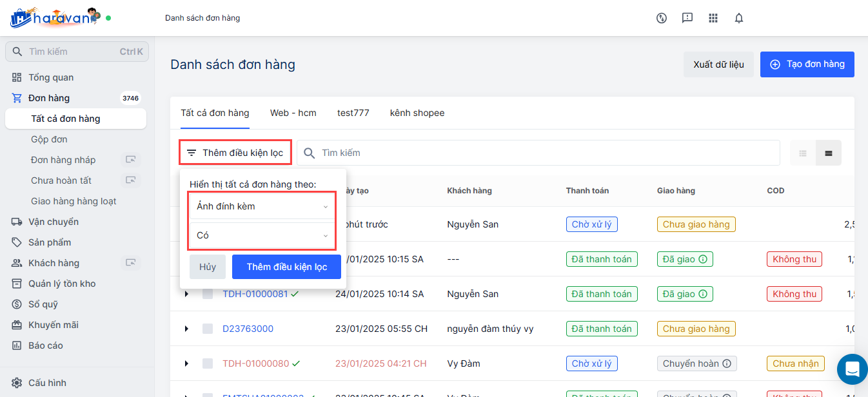The width and height of the screenshot is (868, 397).
Task: Click the Báo cáo chart icon
Action: point(17,345)
